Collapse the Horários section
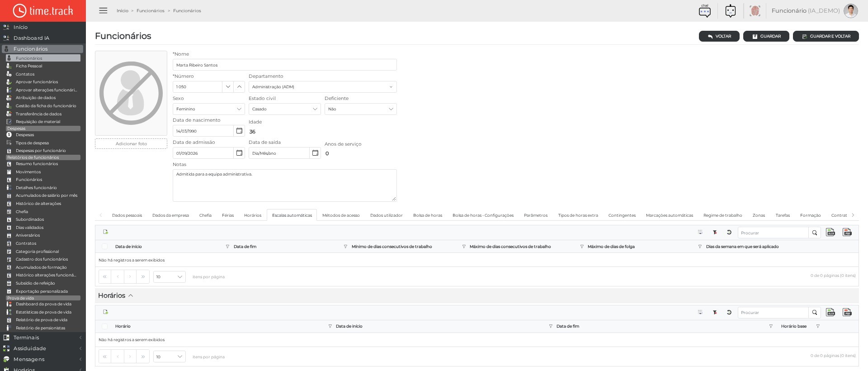The width and height of the screenshot is (868, 371). pyautogui.click(x=131, y=295)
